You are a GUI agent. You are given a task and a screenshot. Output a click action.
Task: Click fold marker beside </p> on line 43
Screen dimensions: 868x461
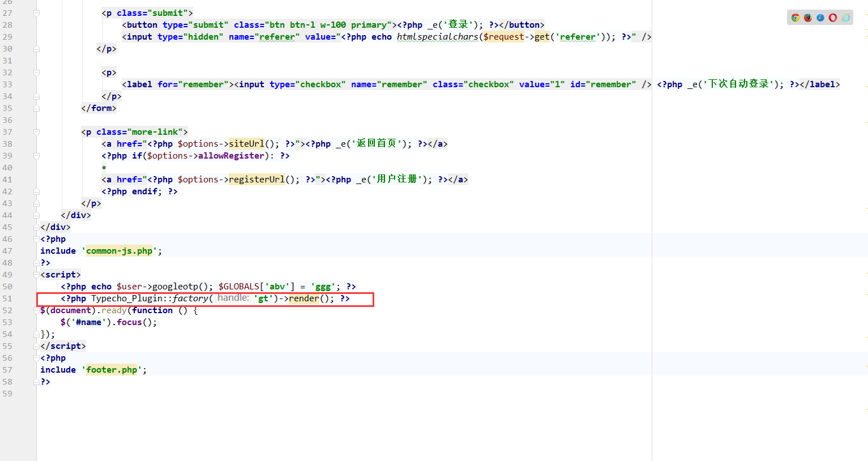[36, 203]
